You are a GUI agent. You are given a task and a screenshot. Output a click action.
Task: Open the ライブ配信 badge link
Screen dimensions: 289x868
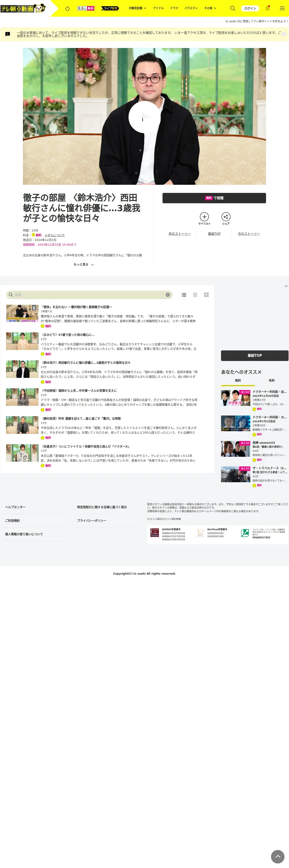click(110, 8)
